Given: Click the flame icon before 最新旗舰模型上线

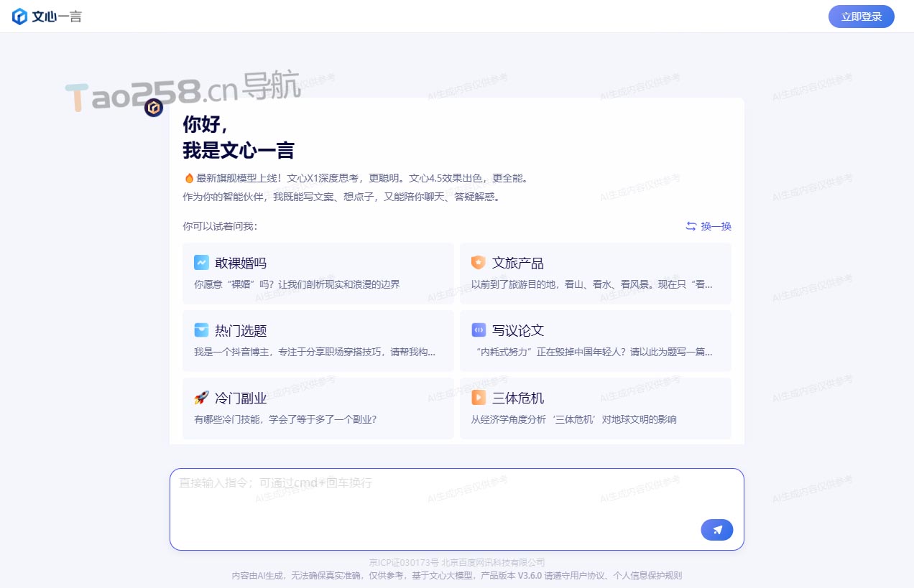Looking at the screenshot, I should pyautogui.click(x=189, y=178).
